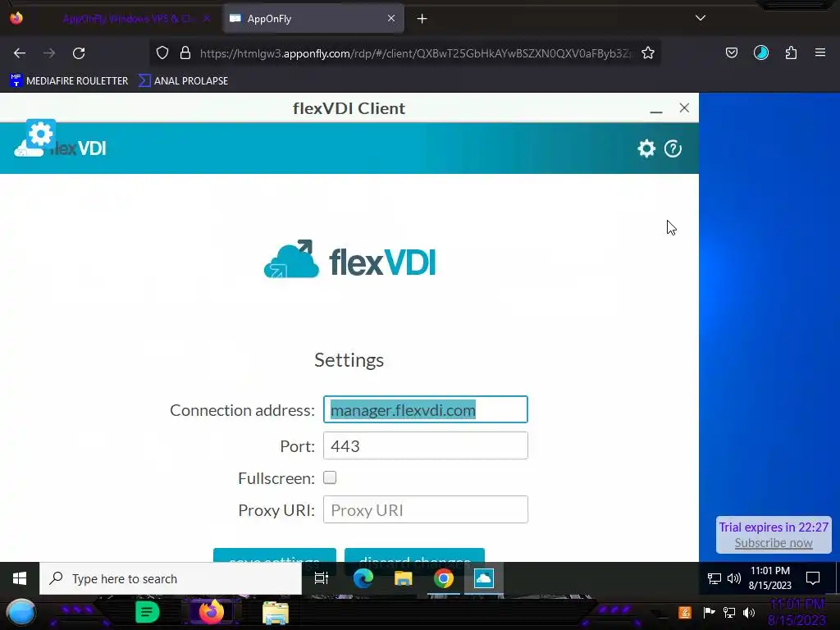
Task: Show site security padlock info
Action: tap(185, 53)
